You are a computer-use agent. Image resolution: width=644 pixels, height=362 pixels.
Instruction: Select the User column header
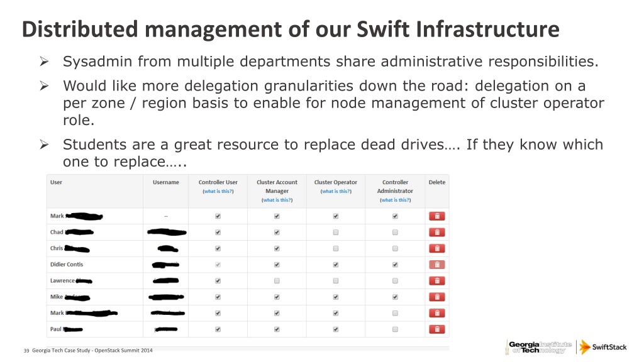56,182
